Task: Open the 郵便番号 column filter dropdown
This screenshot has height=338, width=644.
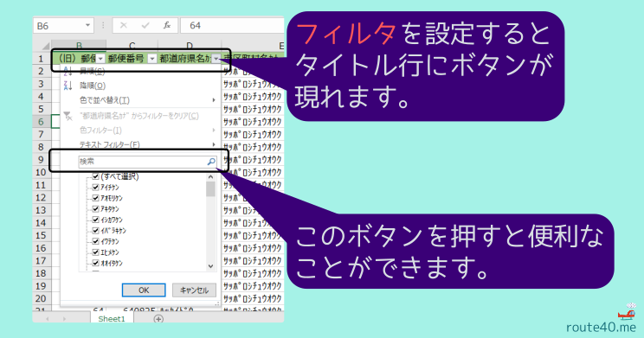Action: [x=152, y=59]
